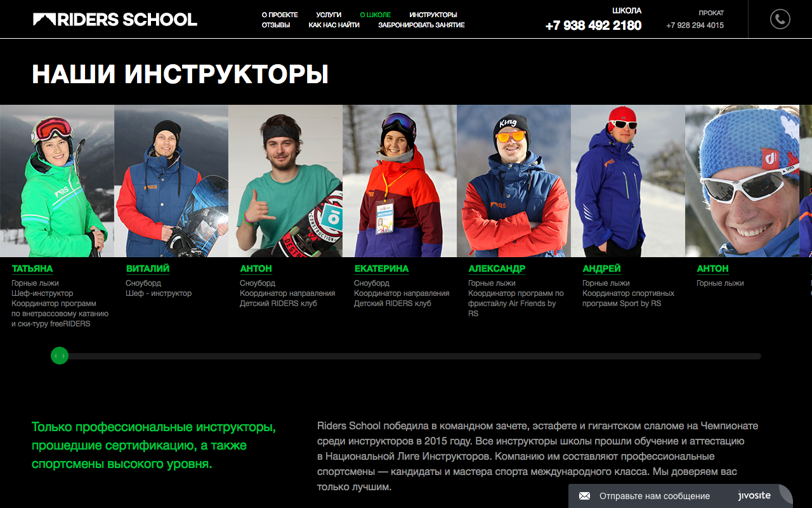The height and width of the screenshot is (508, 812).
Task: Open the Инструкторы menu item
Action: 433,15
